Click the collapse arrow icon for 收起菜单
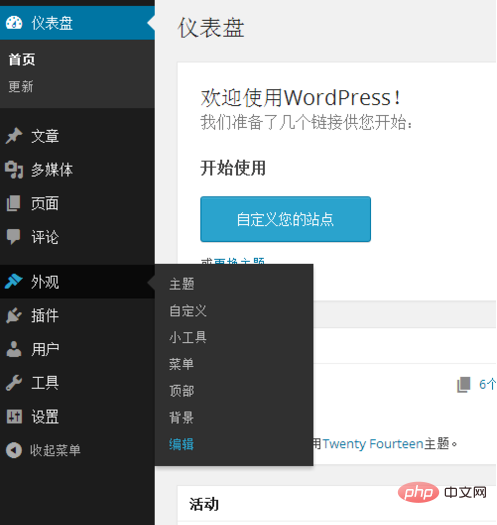The height and width of the screenshot is (525, 497). coord(14,450)
